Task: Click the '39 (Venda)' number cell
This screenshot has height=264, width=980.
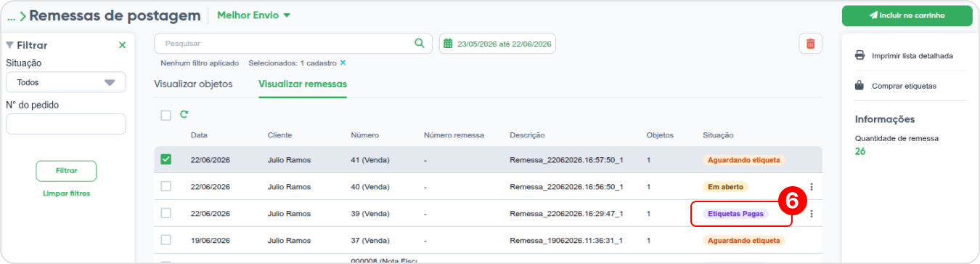Action: tap(371, 214)
